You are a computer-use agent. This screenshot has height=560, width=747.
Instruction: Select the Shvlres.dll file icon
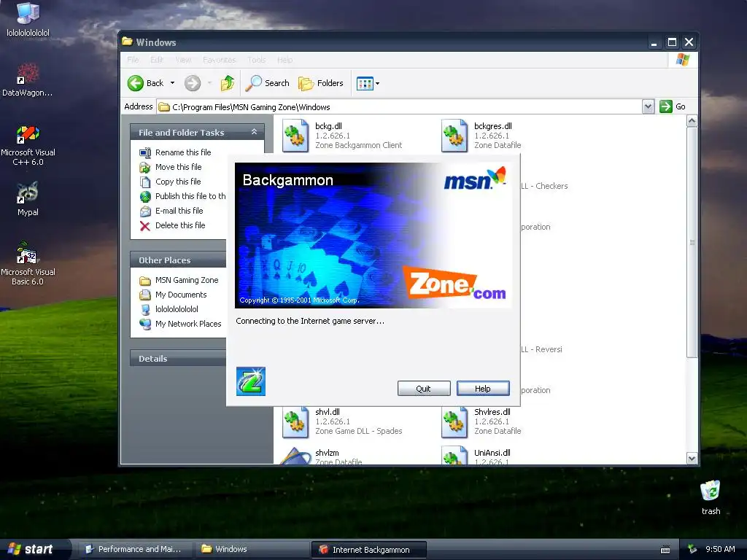click(x=454, y=421)
